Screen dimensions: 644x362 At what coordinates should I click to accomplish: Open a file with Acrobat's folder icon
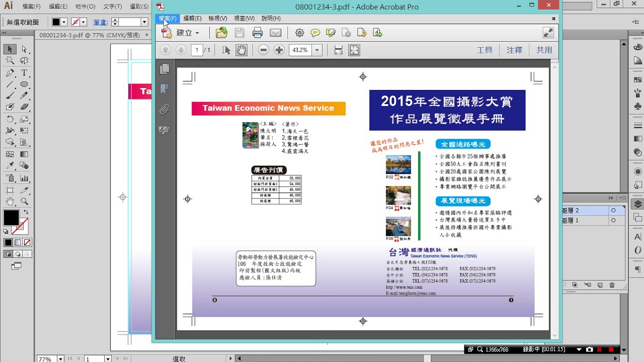(x=221, y=33)
